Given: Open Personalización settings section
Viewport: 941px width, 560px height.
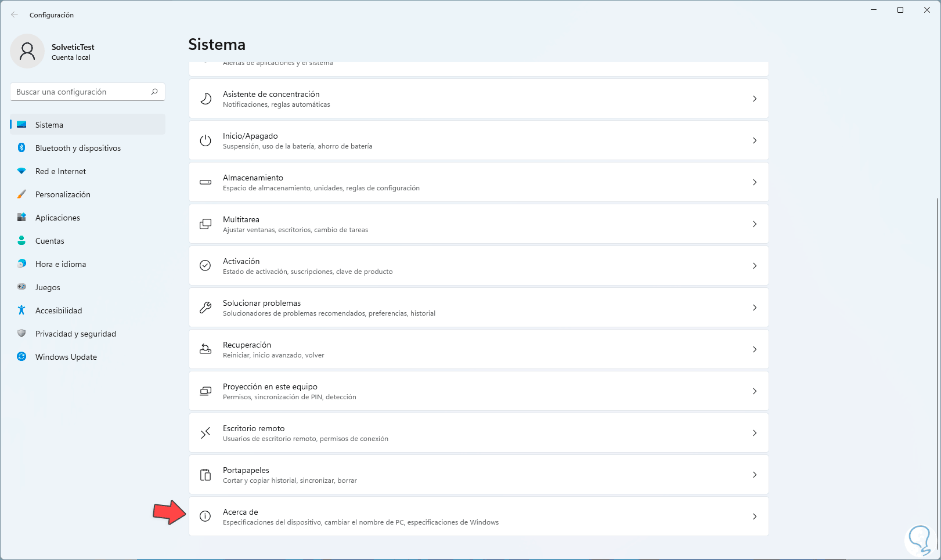Looking at the screenshot, I should pyautogui.click(x=63, y=194).
